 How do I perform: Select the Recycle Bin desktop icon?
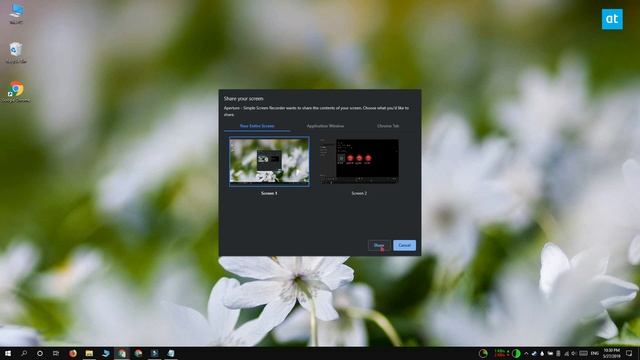coord(16,53)
